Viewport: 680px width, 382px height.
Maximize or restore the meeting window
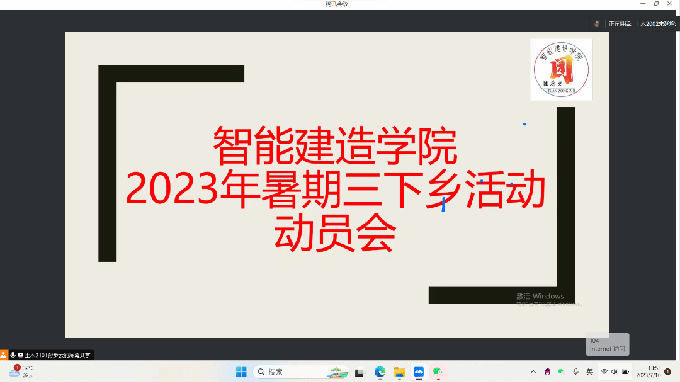(x=656, y=3)
